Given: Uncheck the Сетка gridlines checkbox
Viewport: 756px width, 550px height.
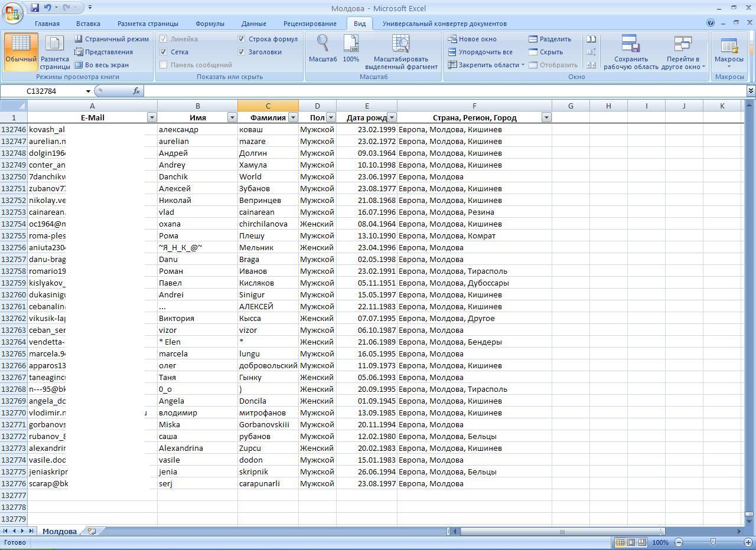Looking at the screenshot, I should point(164,52).
